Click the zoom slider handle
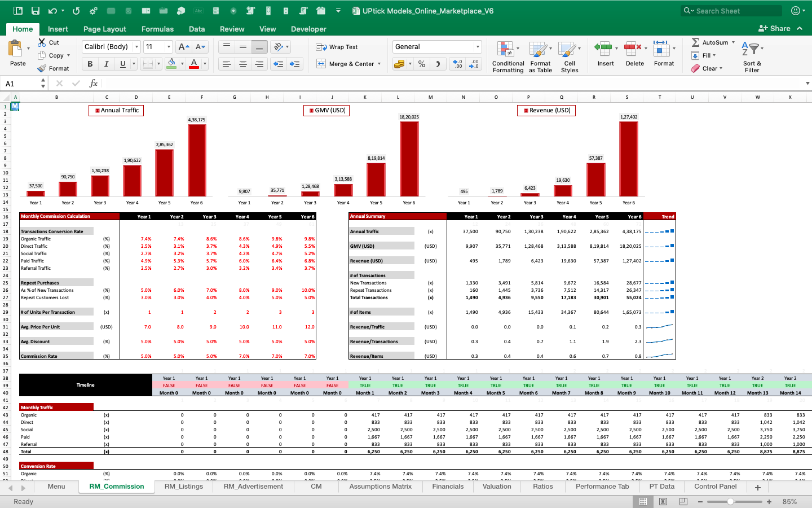Viewport: 812px width, 508px height. click(730, 501)
